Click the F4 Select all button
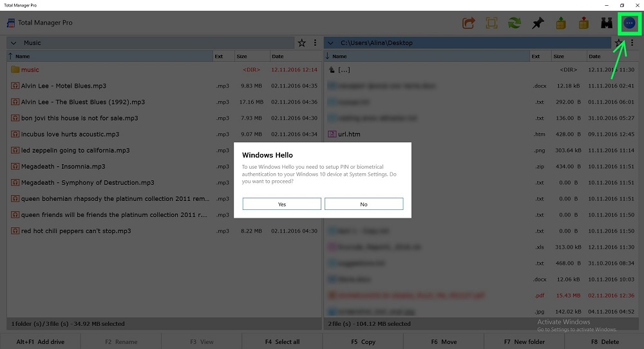This screenshot has height=349, width=644. click(282, 342)
